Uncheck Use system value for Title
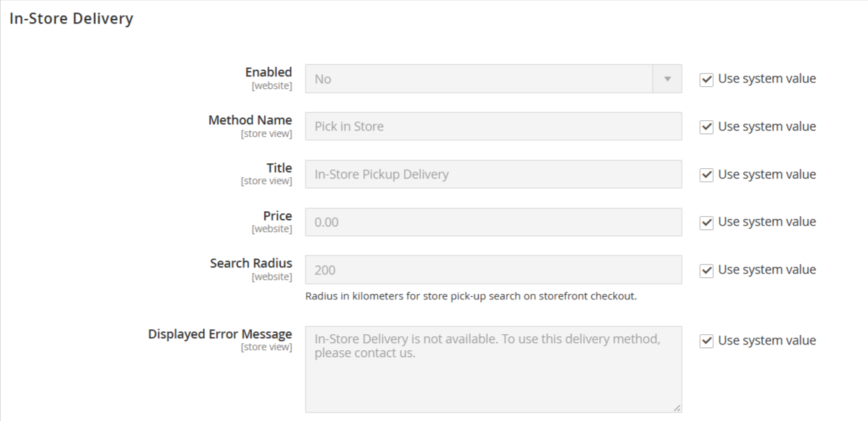This screenshot has width=868, height=421. [x=706, y=175]
